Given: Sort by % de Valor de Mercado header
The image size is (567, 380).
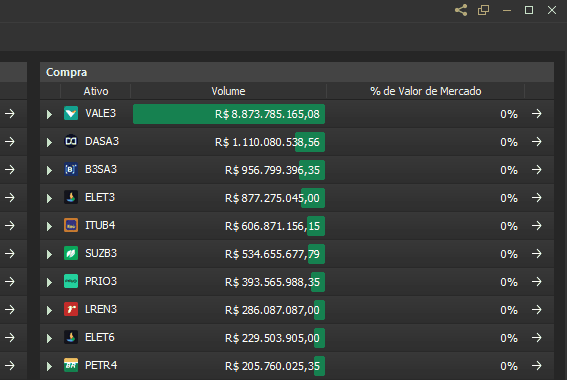Looking at the screenshot, I should (426, 91).
